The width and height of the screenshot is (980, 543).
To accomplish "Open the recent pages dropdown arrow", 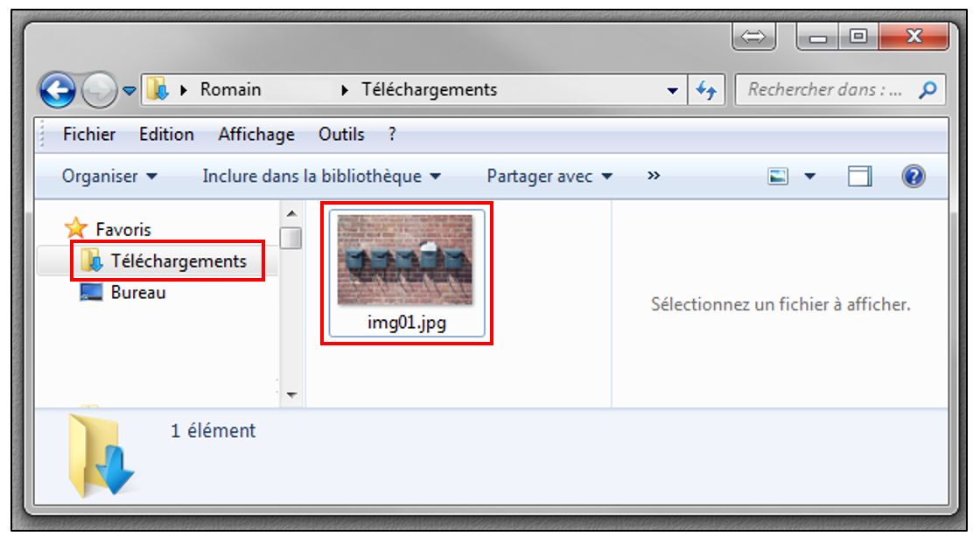I will click(129, 91).
